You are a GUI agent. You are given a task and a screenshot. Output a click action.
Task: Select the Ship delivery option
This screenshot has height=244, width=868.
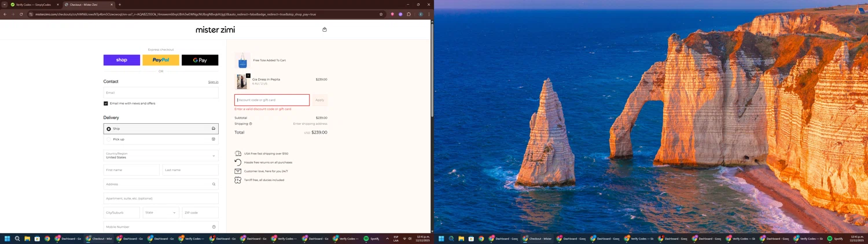[161, 129]
